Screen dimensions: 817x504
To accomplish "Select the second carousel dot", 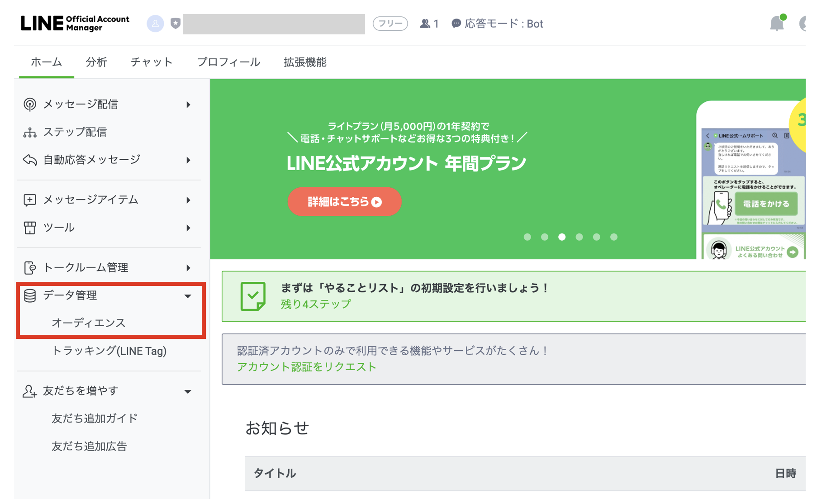I will (545, 237).
